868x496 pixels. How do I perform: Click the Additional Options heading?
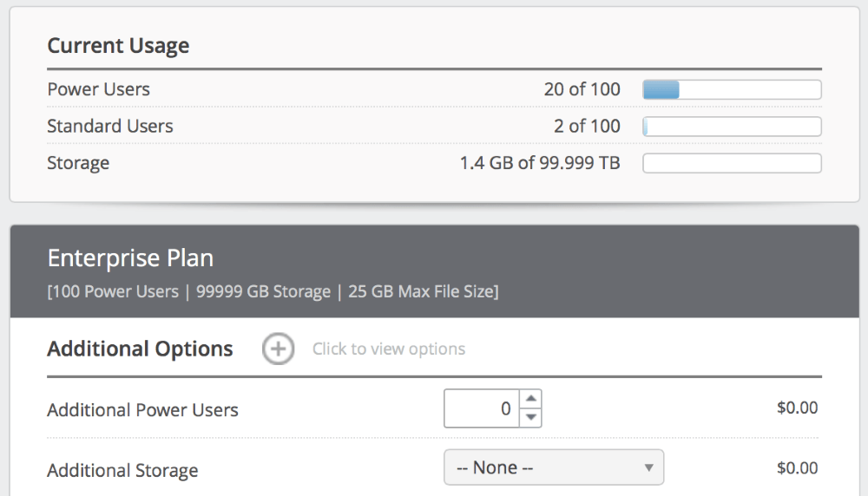(140, 349)
